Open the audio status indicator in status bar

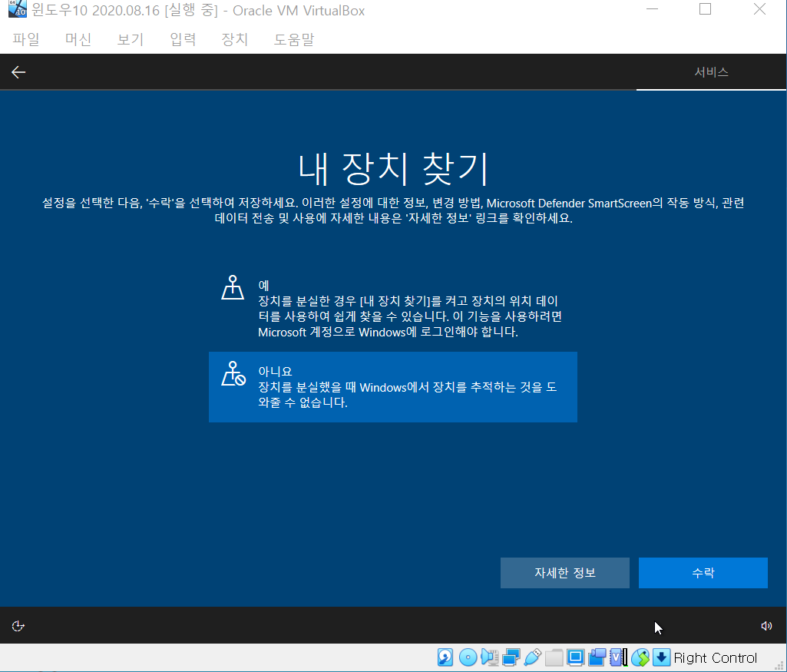point(489,657)
